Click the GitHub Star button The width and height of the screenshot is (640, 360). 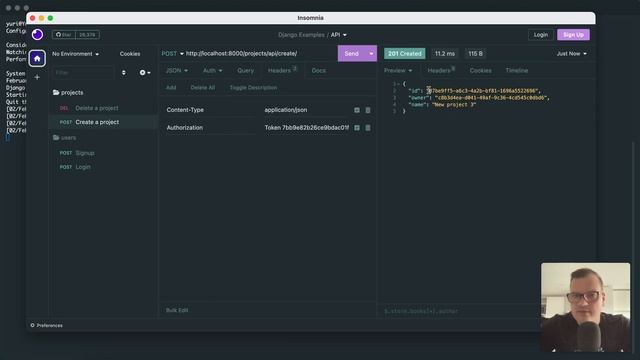(64, 35)
